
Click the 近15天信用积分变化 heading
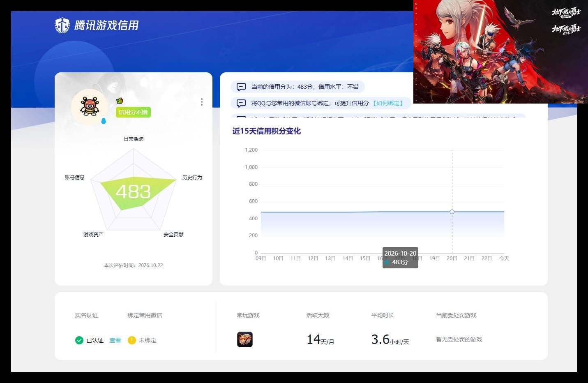tap(267, 131)
